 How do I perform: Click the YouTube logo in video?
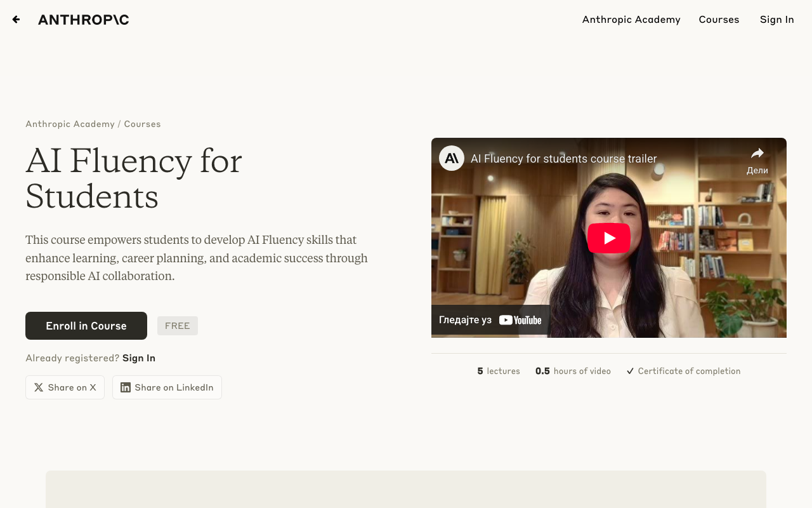click(520, 320)
